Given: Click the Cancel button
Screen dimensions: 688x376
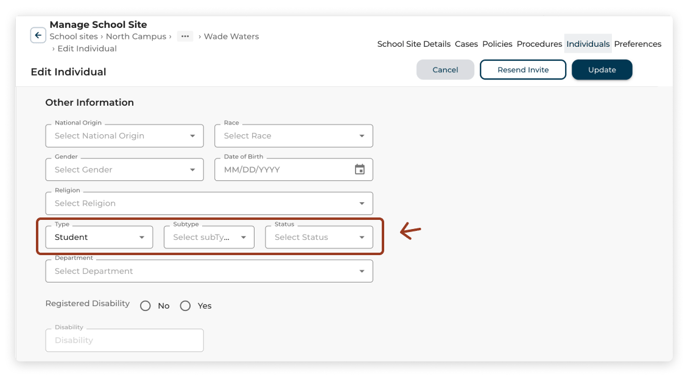Looking at the screenshot, I should pos(445,70).
